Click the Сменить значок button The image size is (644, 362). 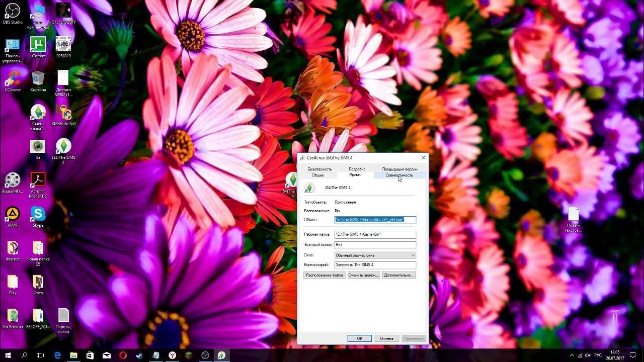click(364, 275)
